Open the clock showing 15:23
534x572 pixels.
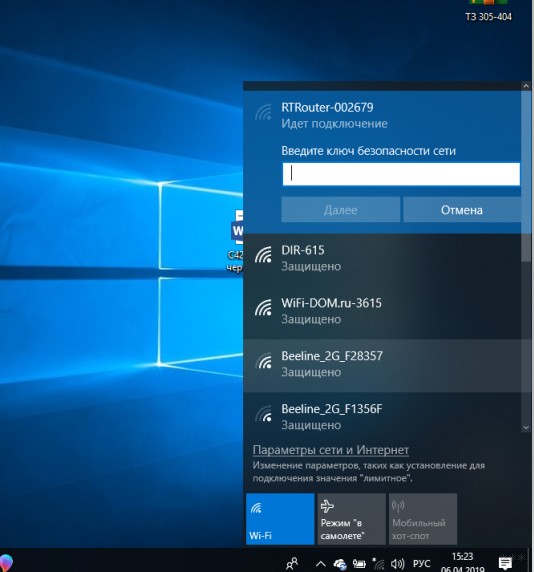point(463,562)
